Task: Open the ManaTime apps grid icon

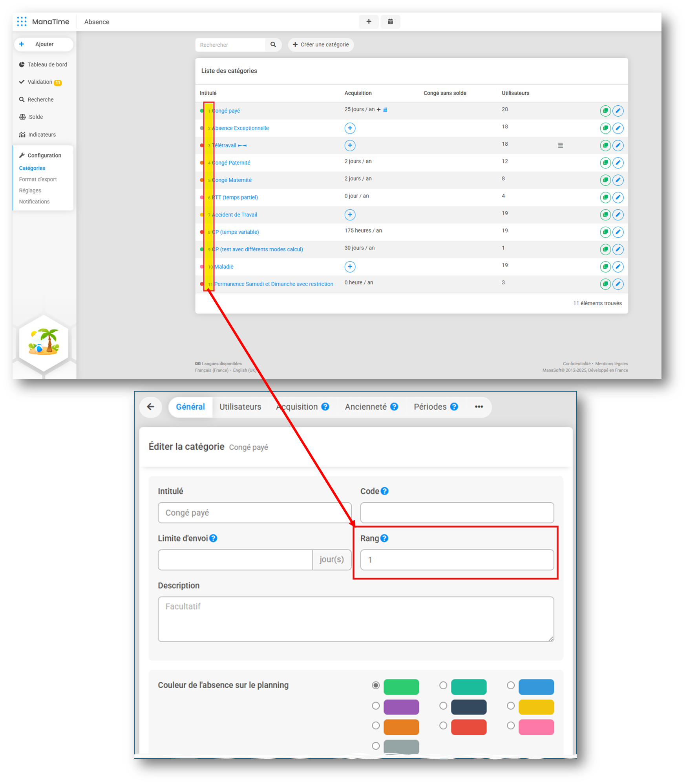Action: (x=22, y=22)
